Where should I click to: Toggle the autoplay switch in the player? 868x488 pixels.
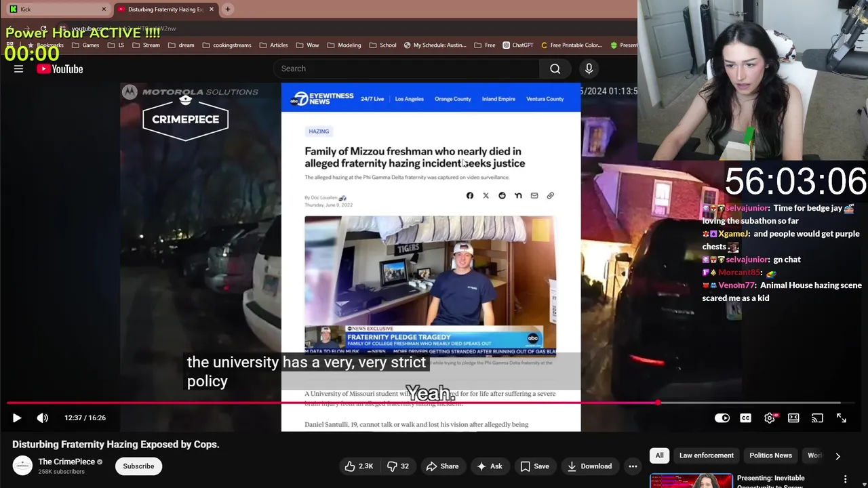(x=722, y=418)
